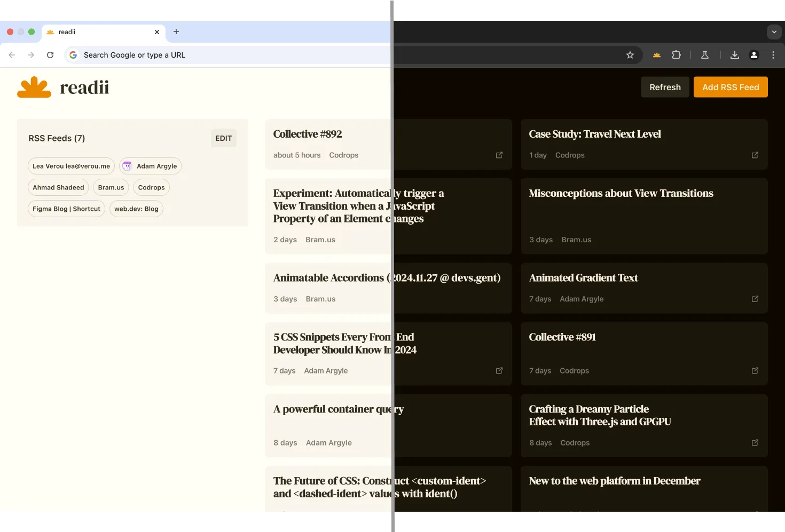Toggle the Codrops feed chip
This screenshot has height=532, width=785.
tap(151, 187)
